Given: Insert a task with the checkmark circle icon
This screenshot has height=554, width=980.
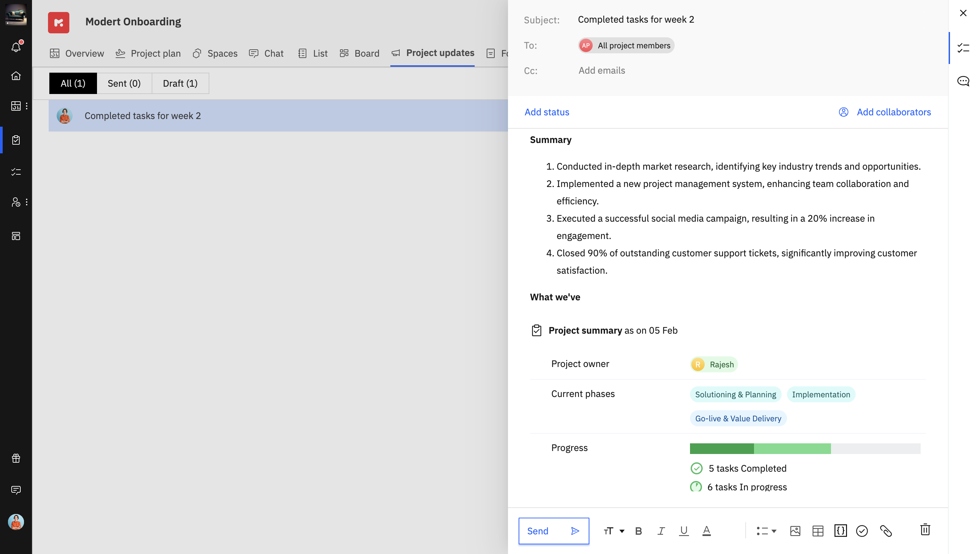Looking at the screenshot, I should pyautogui.click(x=862, y=531).
